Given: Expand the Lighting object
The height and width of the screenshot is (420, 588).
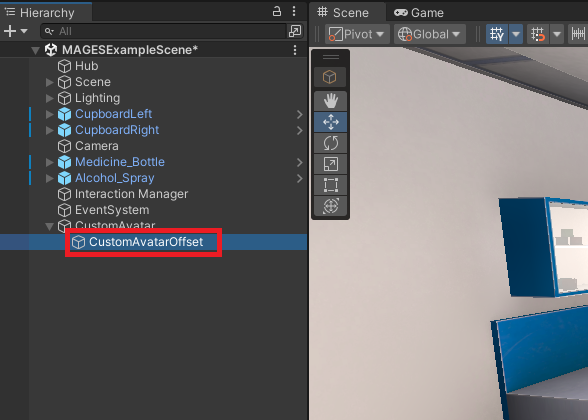Looking at the screenshot, I should coord(49,98).
